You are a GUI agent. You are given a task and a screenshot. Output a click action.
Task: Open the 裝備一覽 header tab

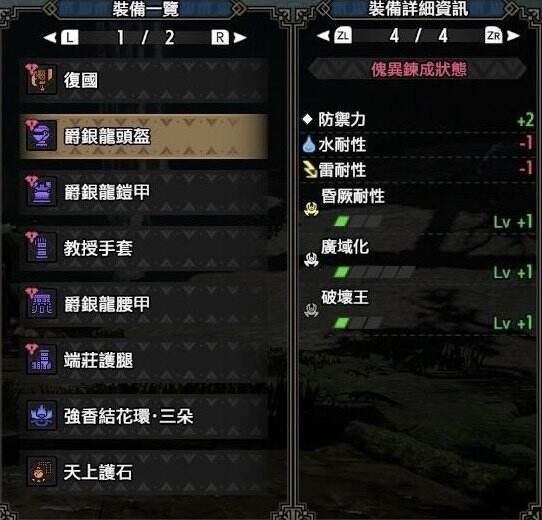(146, 9)
